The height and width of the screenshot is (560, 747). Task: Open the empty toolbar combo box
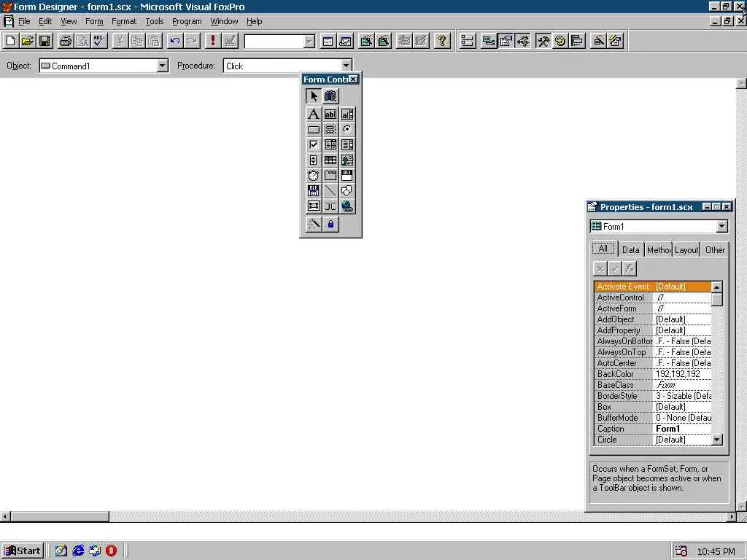[x=309, y=42]
